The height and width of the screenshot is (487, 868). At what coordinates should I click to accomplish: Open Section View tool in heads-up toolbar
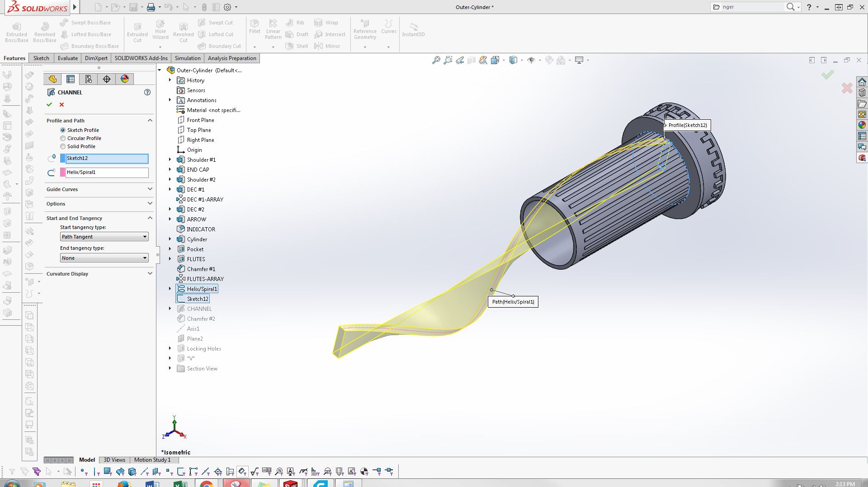point(472,60)
